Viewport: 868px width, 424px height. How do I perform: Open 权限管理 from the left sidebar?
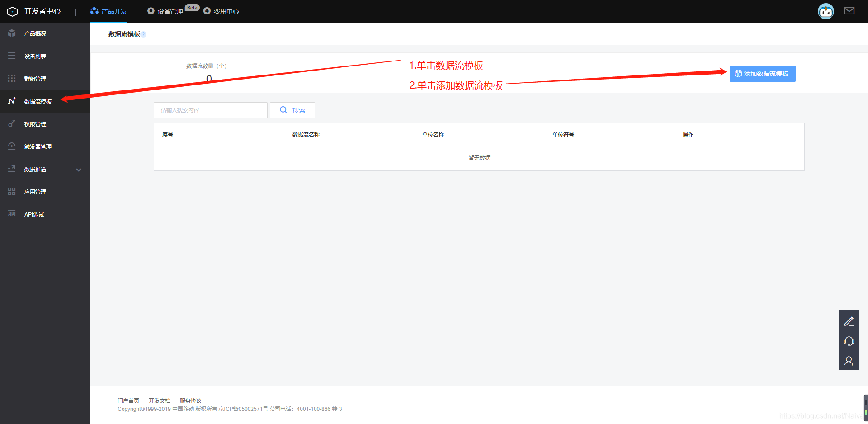tap(12, 123)
